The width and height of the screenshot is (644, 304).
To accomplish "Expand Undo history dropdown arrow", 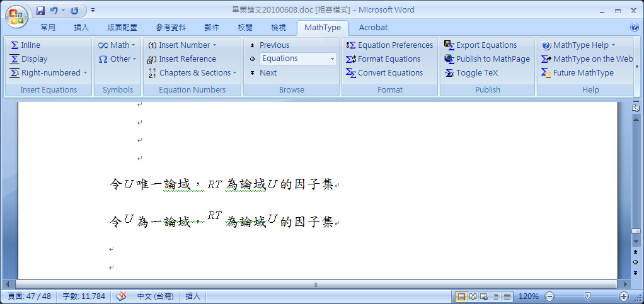I will point(63,10).
